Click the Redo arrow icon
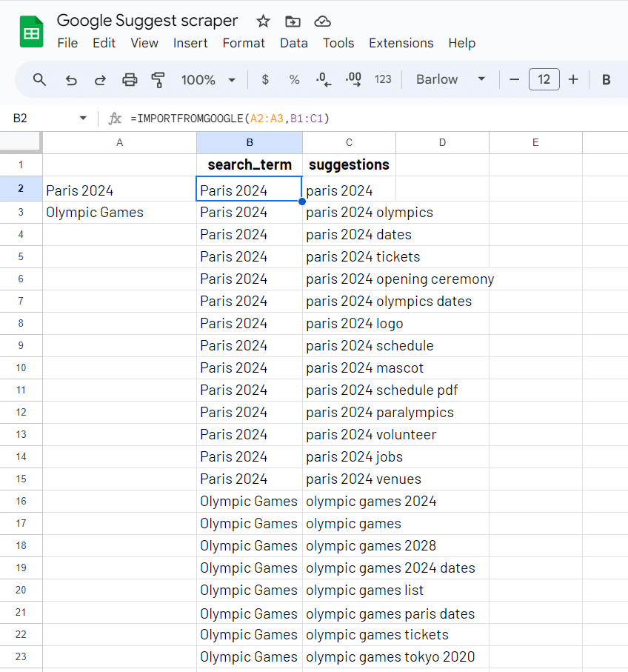The height and width of the screenshot is (672, 628). 100,79
